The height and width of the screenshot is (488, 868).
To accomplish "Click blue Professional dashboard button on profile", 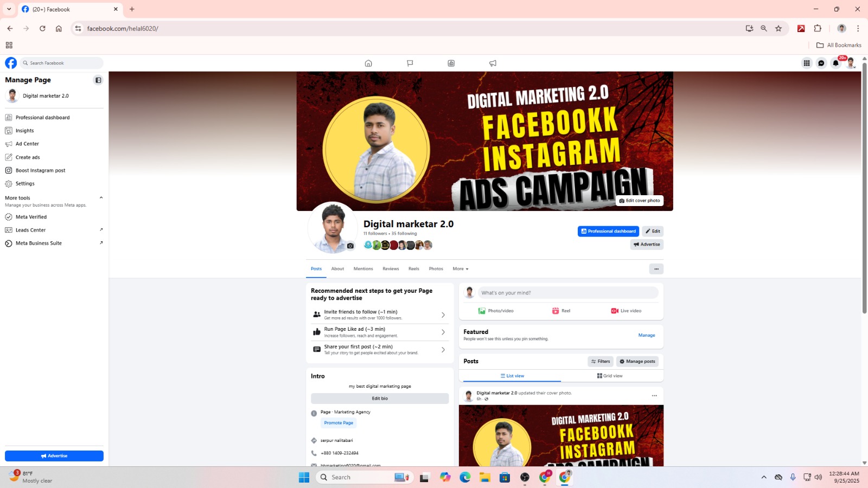I will pyautogui.click(x=608, y=231).
